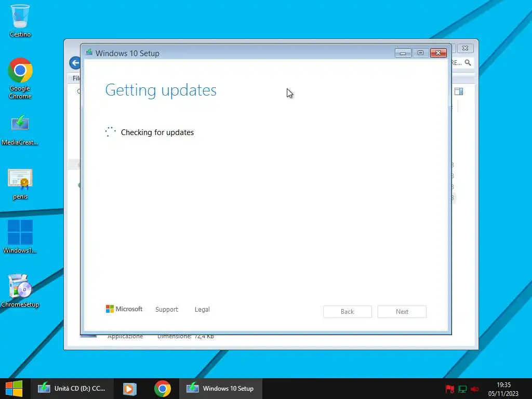Click the Windows 10 Setup title icon
532x399 pixels.
coord(89,52)
